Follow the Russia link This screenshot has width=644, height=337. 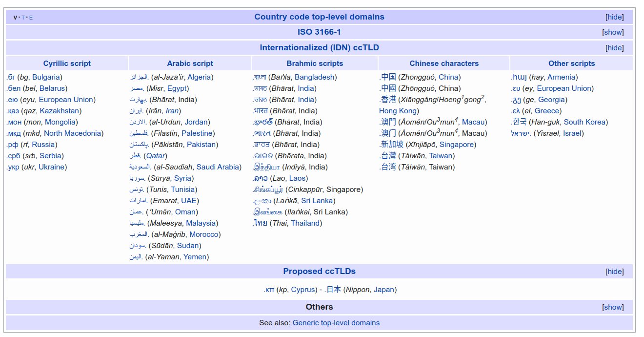pos(43,145)
